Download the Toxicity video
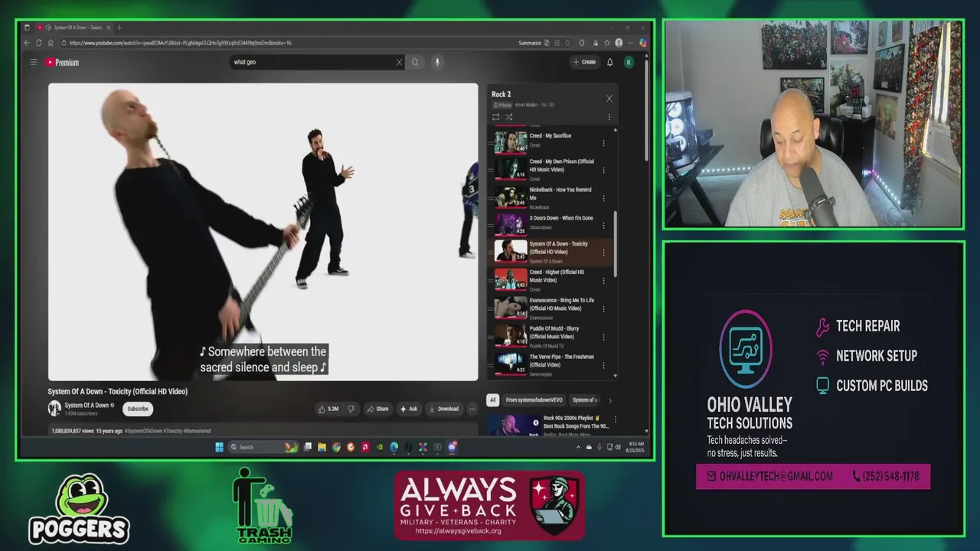This screenshot has width=980, height=551. pos(444,409)
